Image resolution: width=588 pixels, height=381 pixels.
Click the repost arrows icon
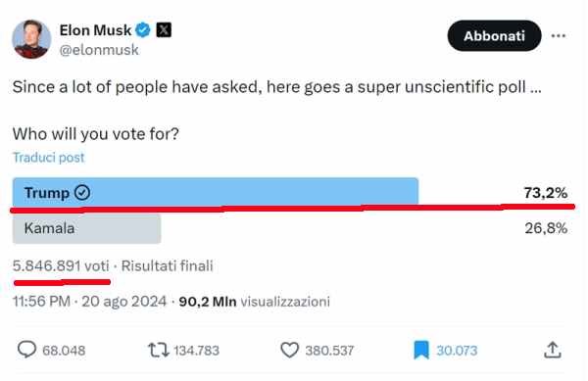[159, 351]
